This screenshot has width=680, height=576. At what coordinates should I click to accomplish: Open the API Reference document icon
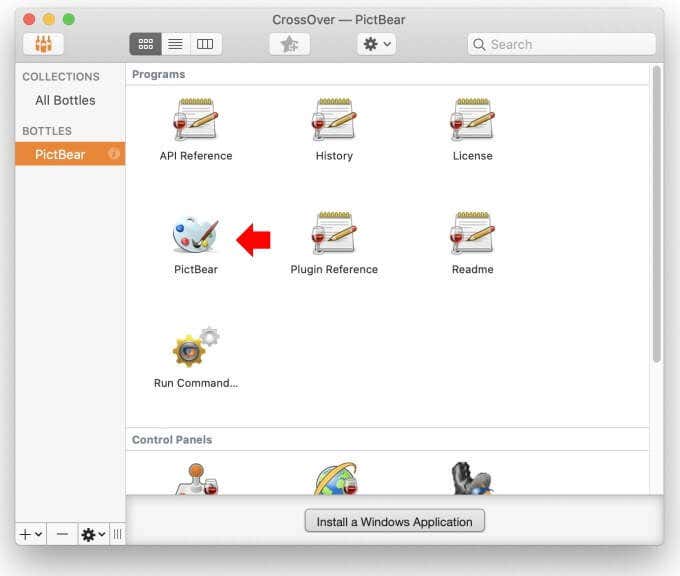196,120
